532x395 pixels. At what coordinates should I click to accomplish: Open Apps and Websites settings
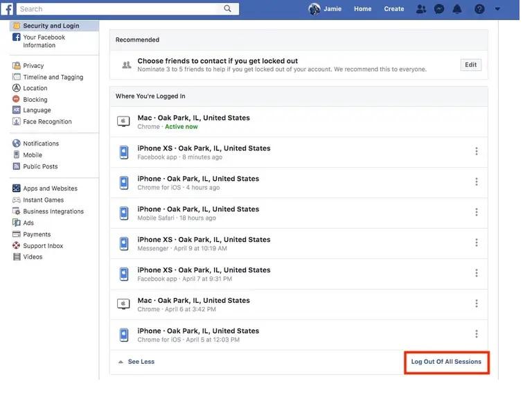(50, 188)
